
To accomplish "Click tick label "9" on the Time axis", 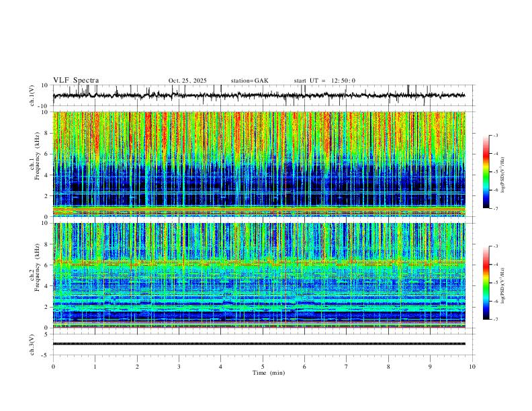I will [430, 367].
